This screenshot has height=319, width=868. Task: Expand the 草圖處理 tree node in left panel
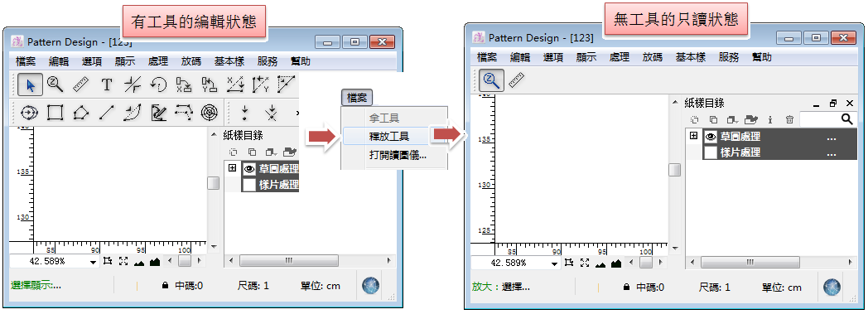point(233,168)
